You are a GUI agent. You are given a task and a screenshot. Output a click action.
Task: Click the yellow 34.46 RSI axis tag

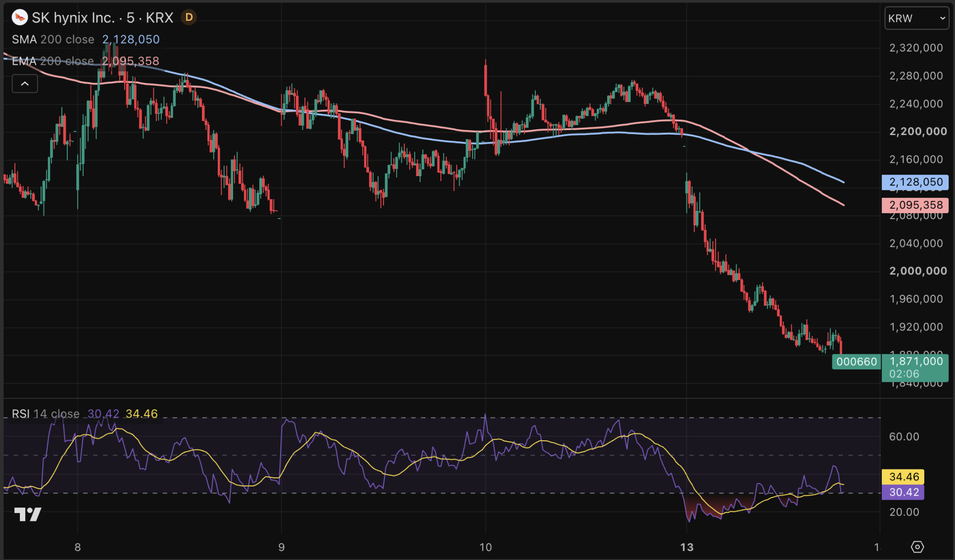click(x=904, y=477)
